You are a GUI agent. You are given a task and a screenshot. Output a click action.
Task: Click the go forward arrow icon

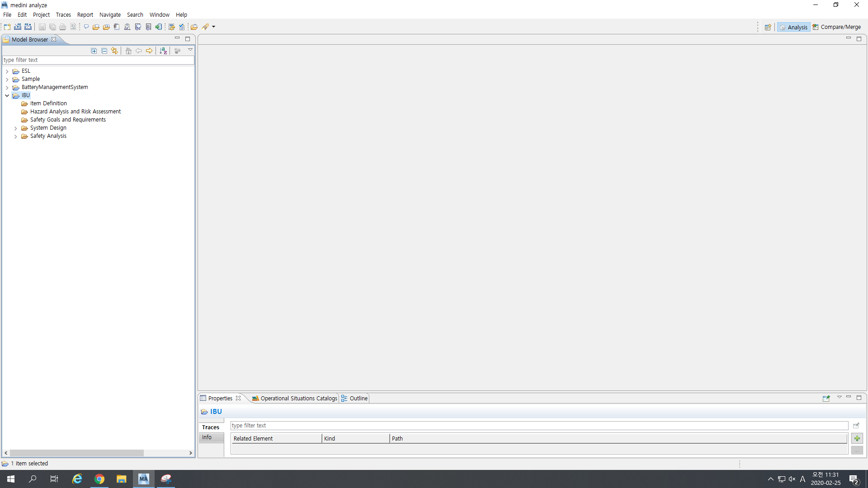point(149,51)
